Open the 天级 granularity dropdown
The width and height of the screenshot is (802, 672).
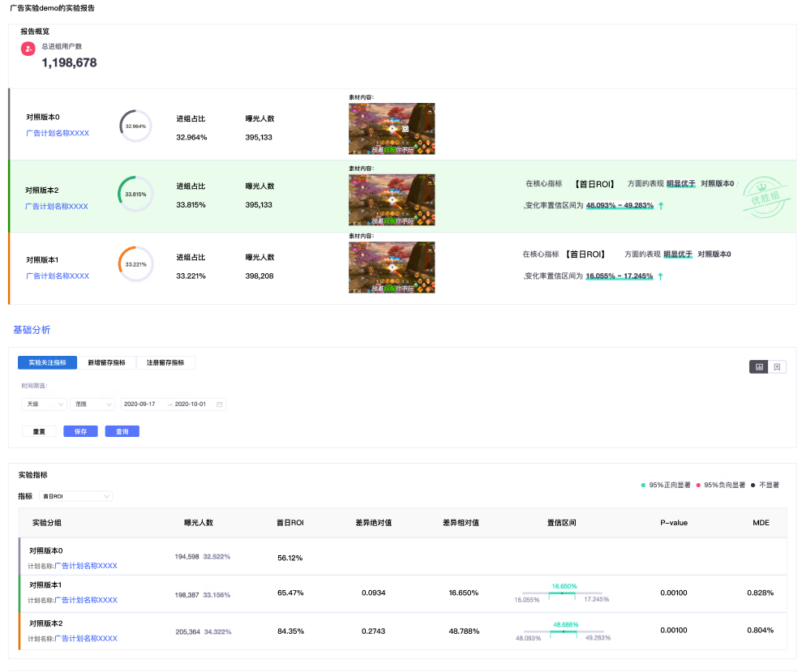pos(45,404)
